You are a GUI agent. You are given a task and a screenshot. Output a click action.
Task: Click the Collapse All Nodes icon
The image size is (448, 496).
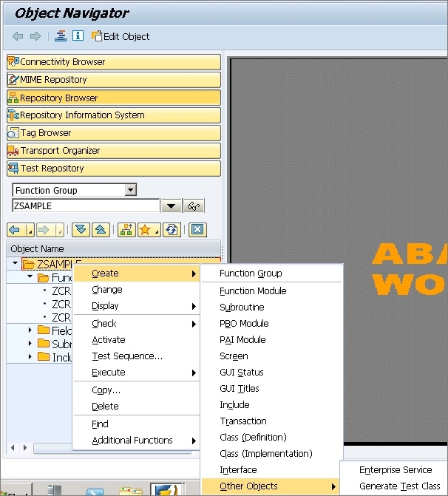[x=101, y=229]
